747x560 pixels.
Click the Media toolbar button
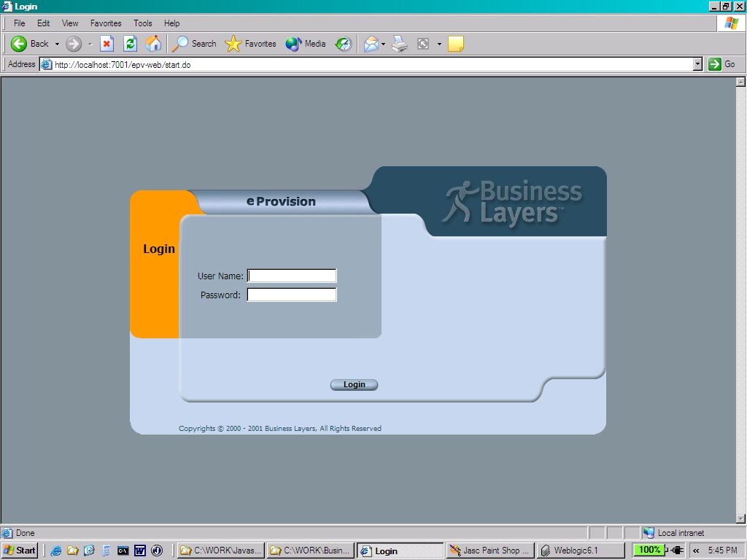[306, 44]
